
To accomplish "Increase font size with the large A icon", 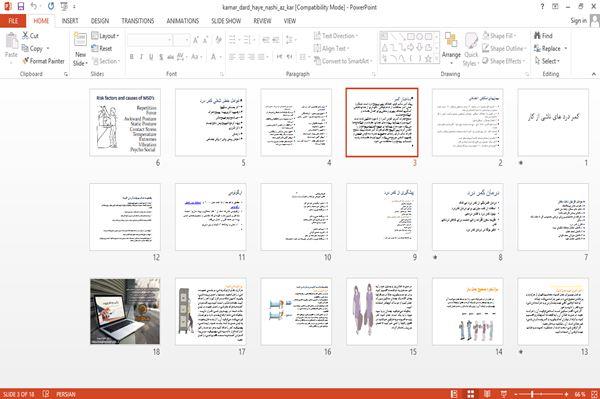I will 196,40.
